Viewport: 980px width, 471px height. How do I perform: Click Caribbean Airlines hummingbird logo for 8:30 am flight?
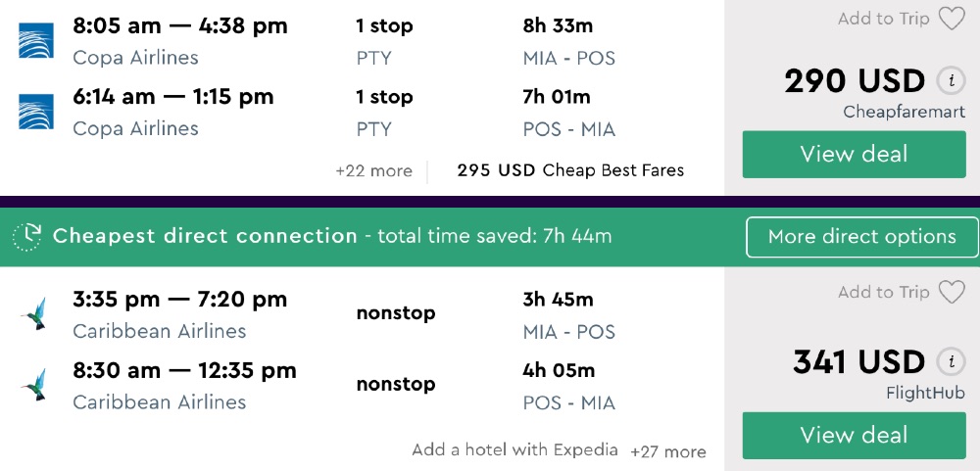click(x=35, y=385)
